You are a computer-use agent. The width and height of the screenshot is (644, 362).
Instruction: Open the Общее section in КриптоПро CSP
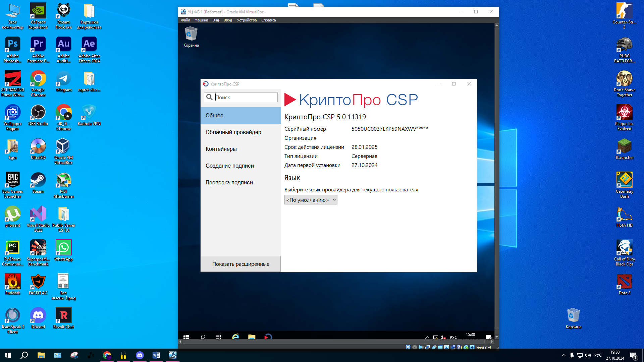[241, 115]
